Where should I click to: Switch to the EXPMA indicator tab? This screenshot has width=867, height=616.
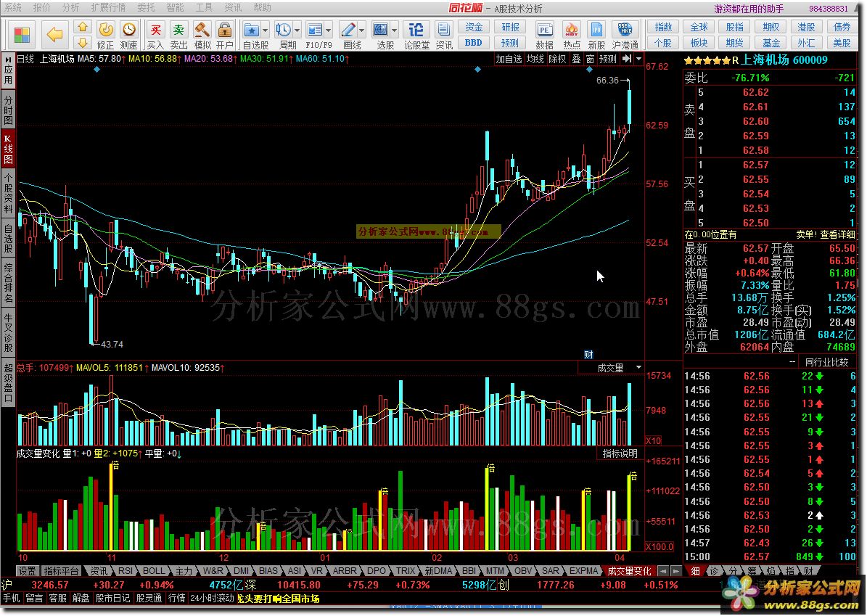tap(584, 571)
